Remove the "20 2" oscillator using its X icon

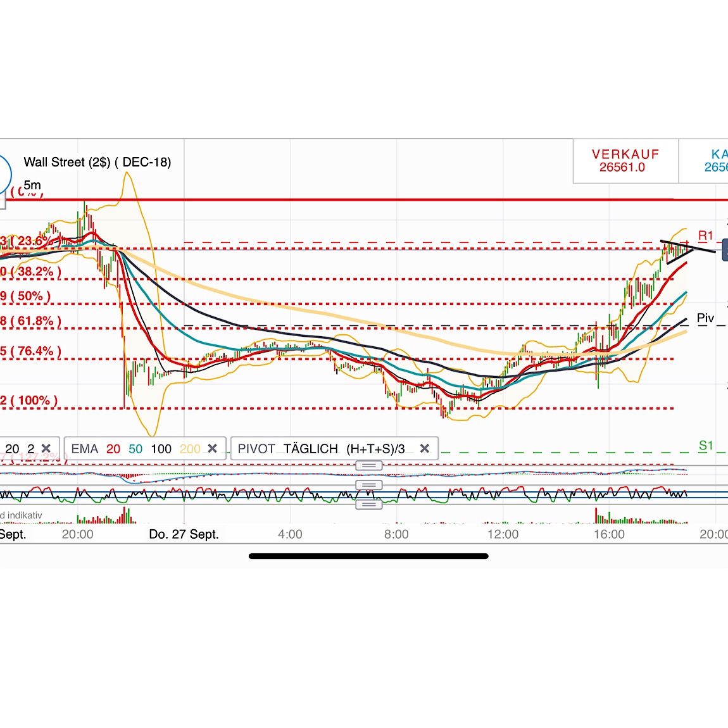point(46,448)
